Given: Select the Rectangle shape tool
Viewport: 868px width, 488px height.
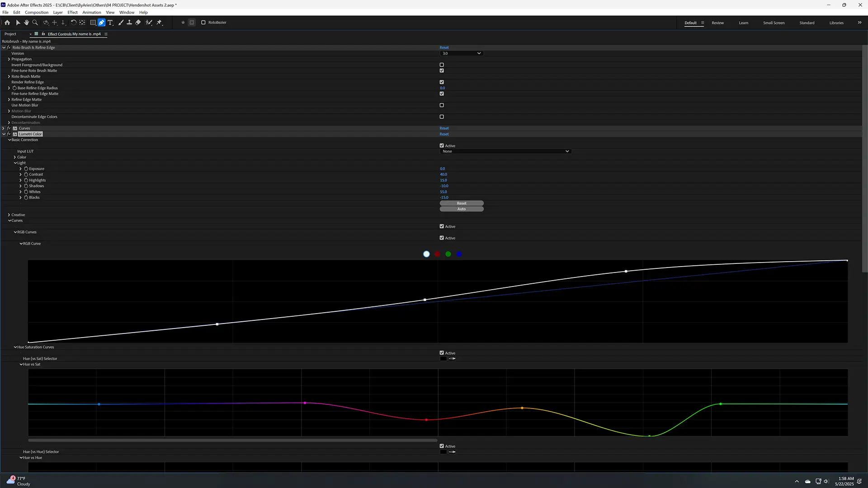Looking at the screenshot, I should [x=93, y=22].
